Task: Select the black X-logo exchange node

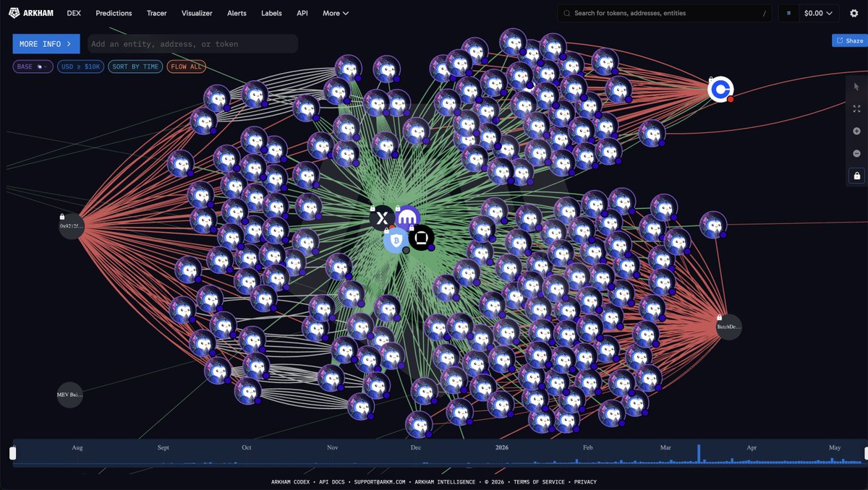Action: [382, 218]
